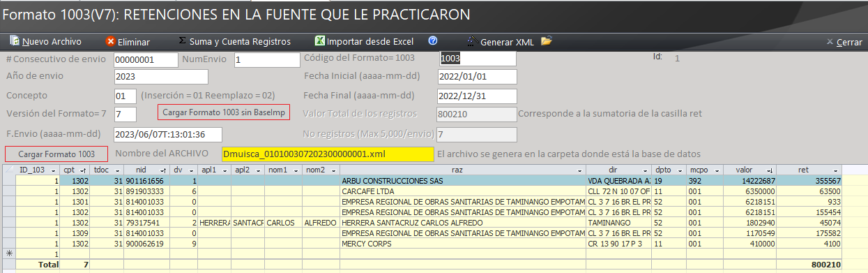Click nid cell 891903333
This screenshot has height=273, width=868.
click(147, 191)
